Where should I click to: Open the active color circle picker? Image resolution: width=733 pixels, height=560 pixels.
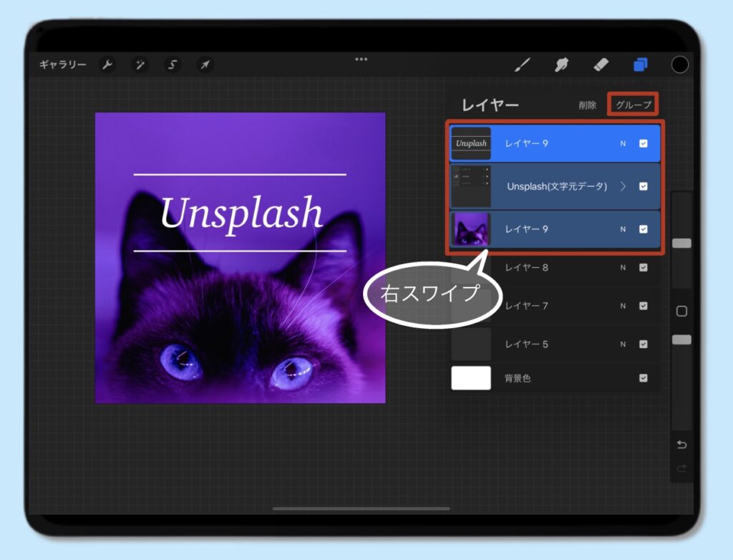[680, 64]
